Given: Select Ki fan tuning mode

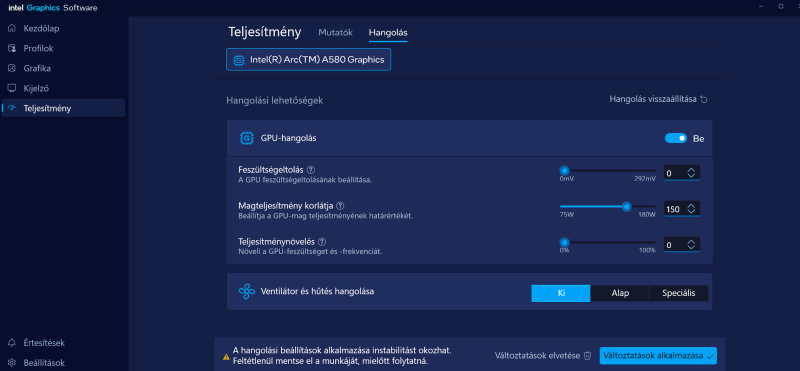Looking at the screenshot, I should pyautogui.click(x=561, y=293).
